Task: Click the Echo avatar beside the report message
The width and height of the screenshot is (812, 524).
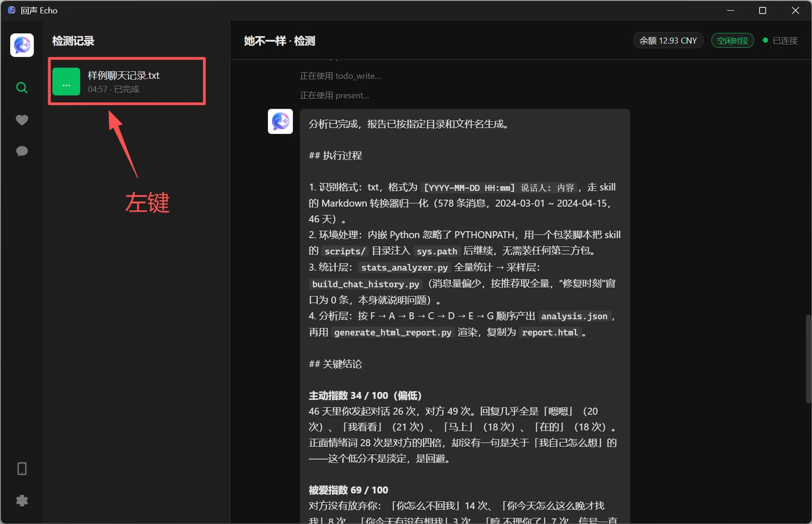Action: 280,121
